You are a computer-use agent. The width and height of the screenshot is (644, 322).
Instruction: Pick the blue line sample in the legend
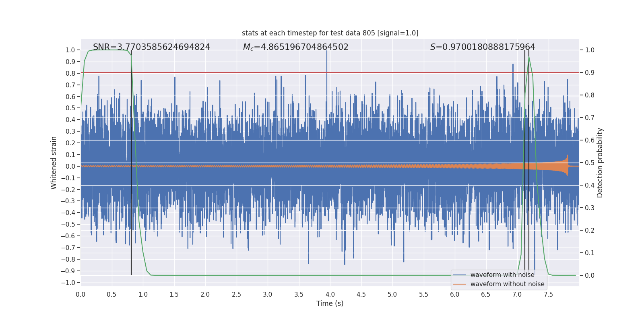460,275
